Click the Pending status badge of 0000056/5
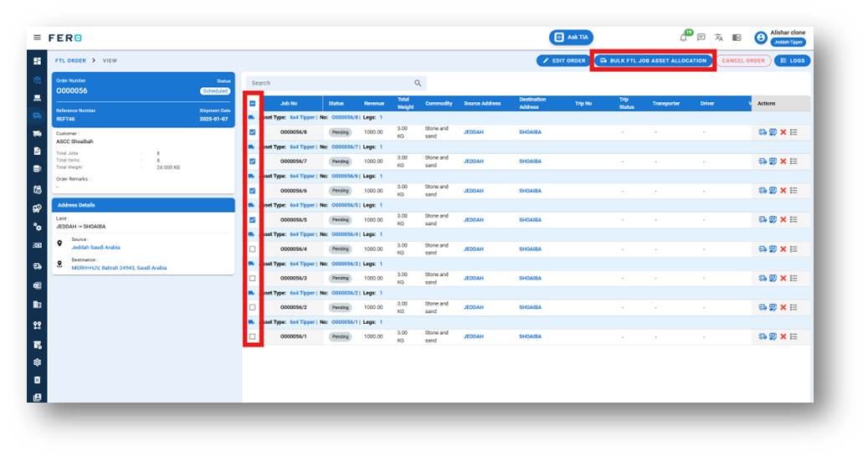Image resolution: width=868 pixels, height=457 pixels. [x=341, y=219]
